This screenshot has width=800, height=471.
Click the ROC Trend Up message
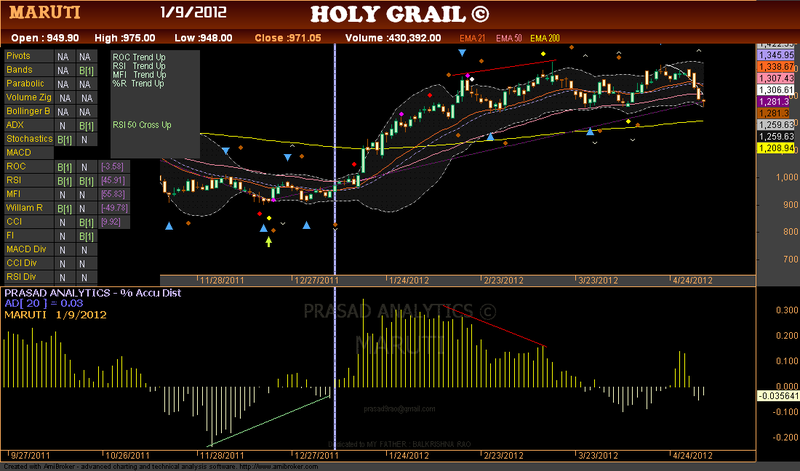(x=139, y=57)
